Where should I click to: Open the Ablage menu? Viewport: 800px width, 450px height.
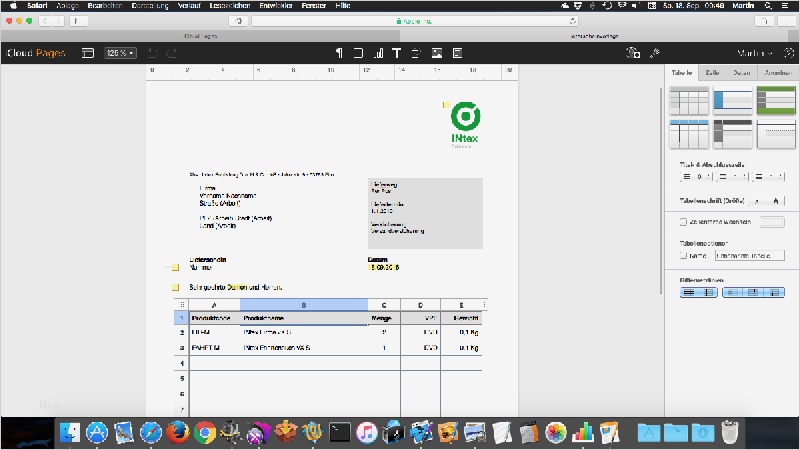pyautogui.click(x=67, y=6)
